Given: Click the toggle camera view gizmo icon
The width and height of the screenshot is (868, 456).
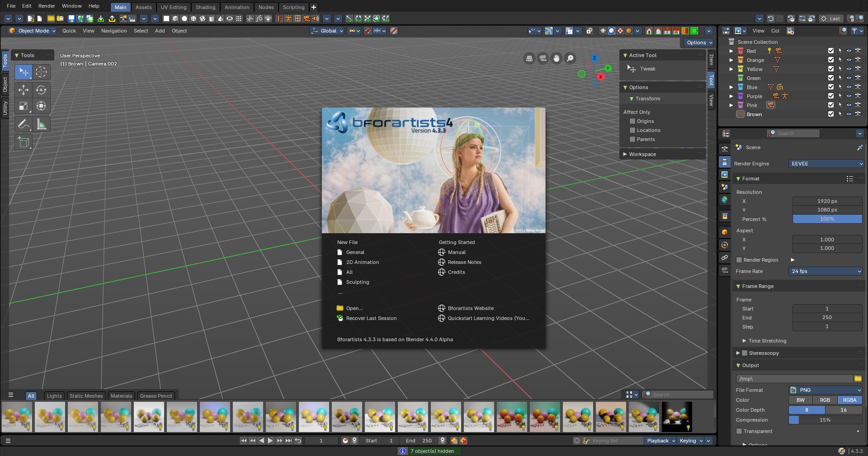Looking at the screenshot, I should pyautogui.click(x=543, y=58).
